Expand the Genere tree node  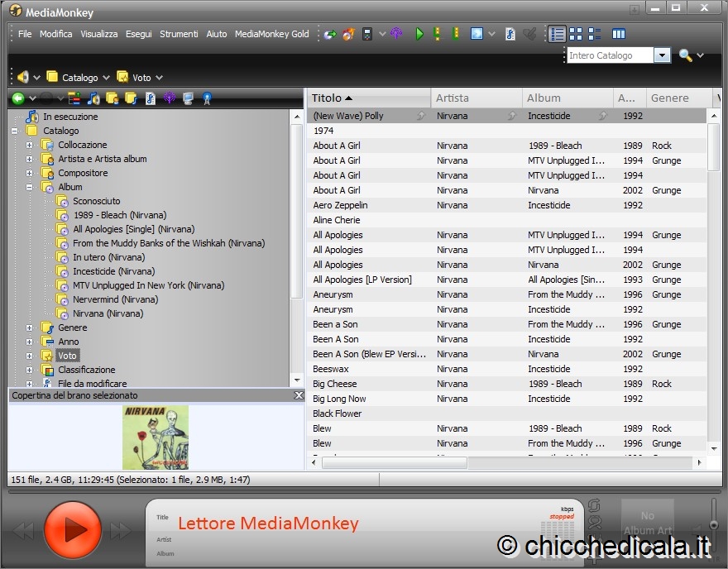[x=30, y=328]
